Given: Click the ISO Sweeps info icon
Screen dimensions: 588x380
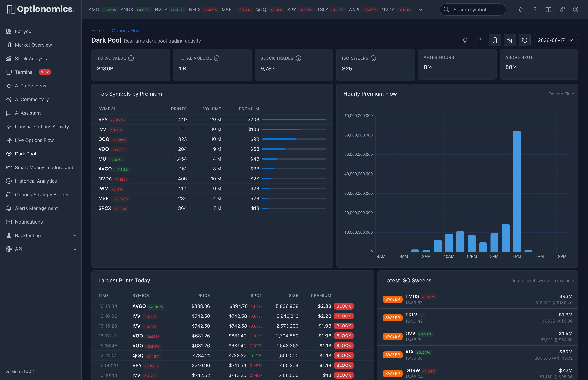Looking at the screenshot, I should click(373, 58).
